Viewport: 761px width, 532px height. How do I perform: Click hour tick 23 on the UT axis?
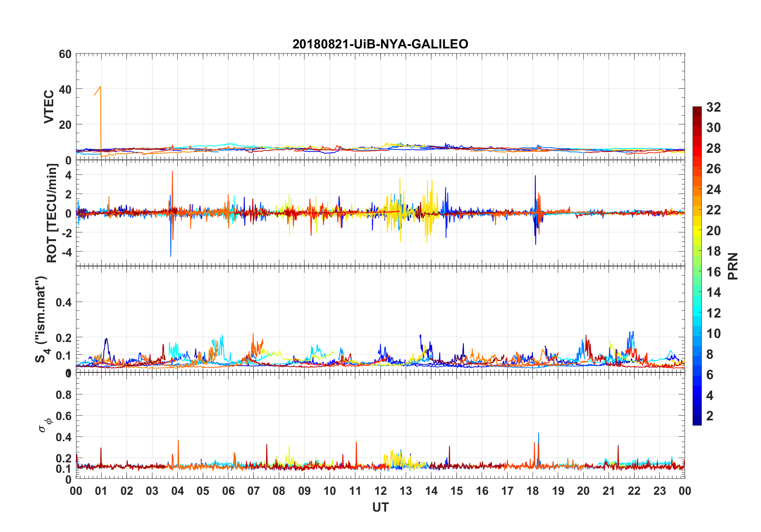pyautogui.click(x=660, y=491)
